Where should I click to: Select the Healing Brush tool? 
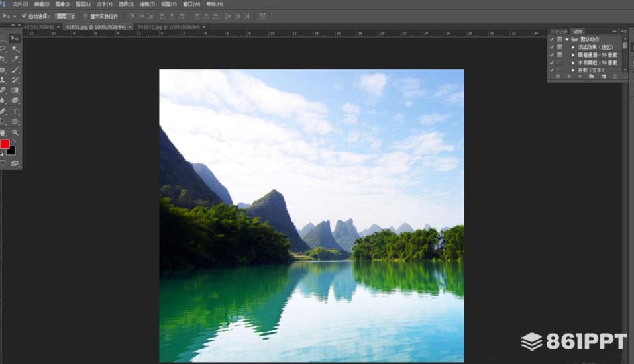click(3, 70)
